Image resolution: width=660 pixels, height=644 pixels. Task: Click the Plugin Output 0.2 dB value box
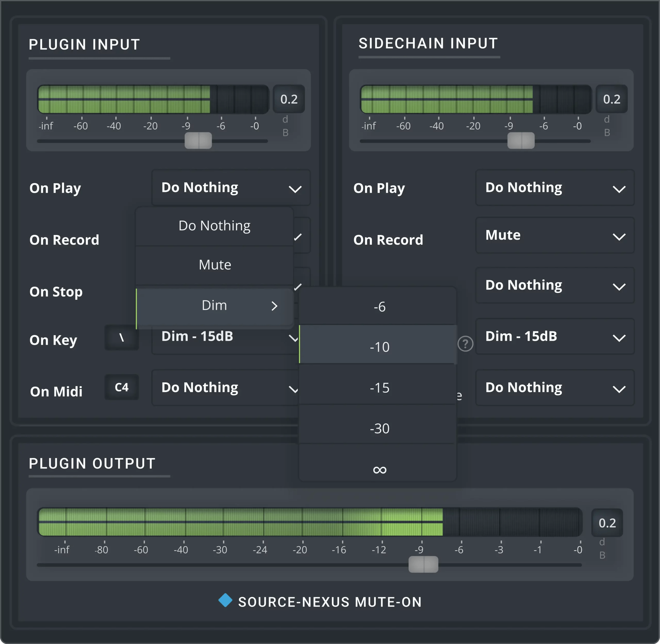click(607, 523)
